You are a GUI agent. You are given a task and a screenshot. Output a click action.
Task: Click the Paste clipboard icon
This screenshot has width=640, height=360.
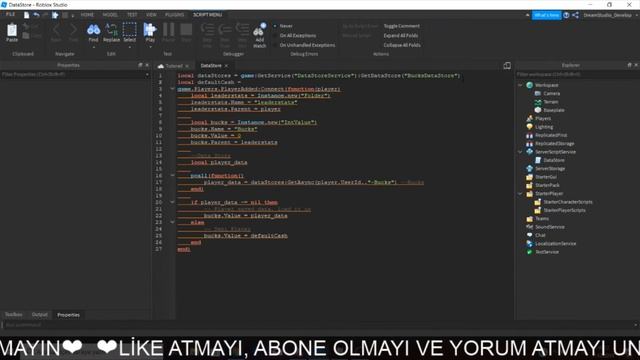pos(12,30)
